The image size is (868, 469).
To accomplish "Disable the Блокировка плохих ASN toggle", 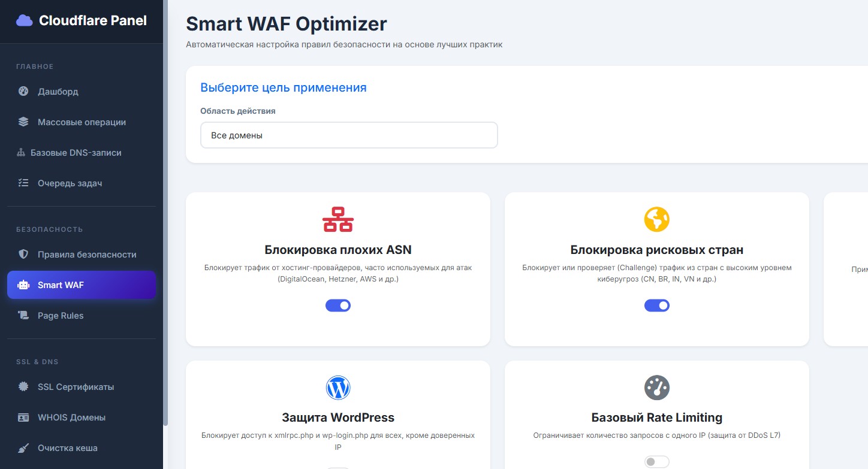I will pos(338,305).
